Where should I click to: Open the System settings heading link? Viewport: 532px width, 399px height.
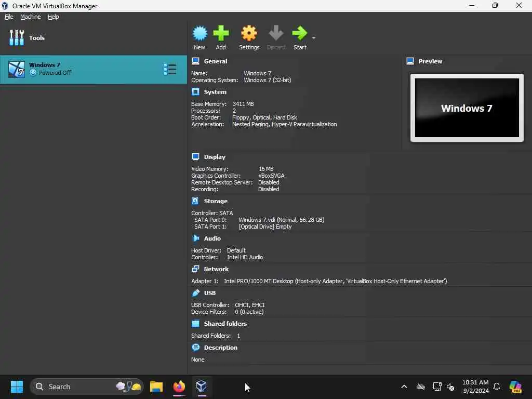click(215, 92)
